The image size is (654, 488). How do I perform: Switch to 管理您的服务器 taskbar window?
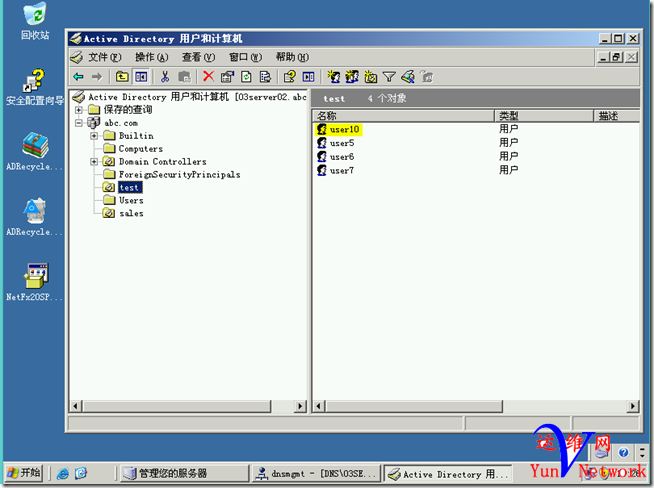(185, 473)
